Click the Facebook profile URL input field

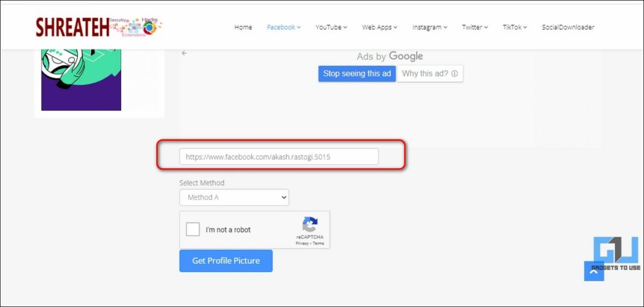click(279, 157)
